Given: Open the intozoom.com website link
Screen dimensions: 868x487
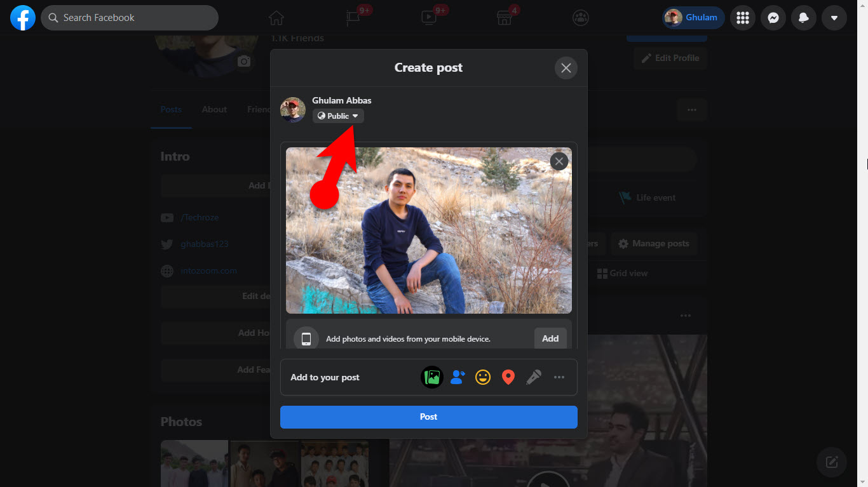Looking at the screenshot, I should click(x=208, y=270).
